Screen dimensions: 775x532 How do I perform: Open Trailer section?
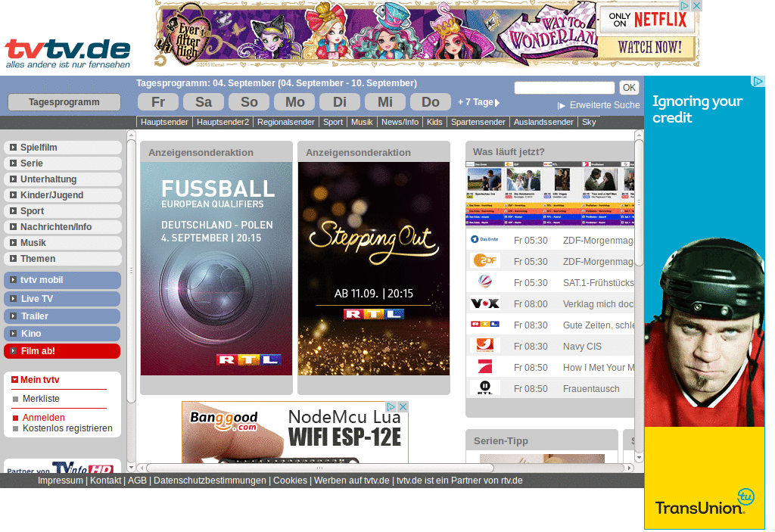62,316
